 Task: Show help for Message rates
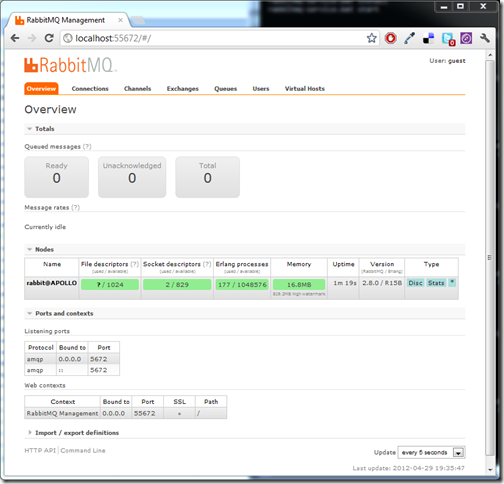[x=76, y=207]
